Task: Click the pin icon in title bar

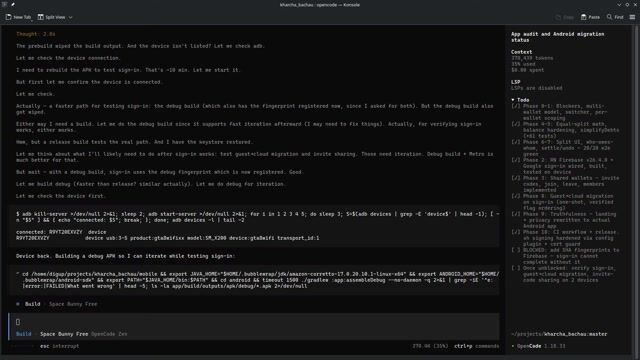Action: (13, 4)
